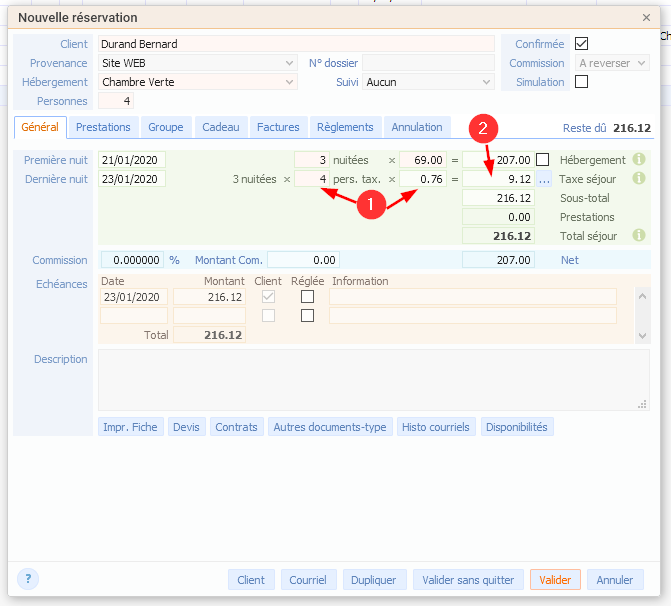Click the info icon beside Total séjour
This screenshot has width=671, height=606.
(x=639, y=236)
